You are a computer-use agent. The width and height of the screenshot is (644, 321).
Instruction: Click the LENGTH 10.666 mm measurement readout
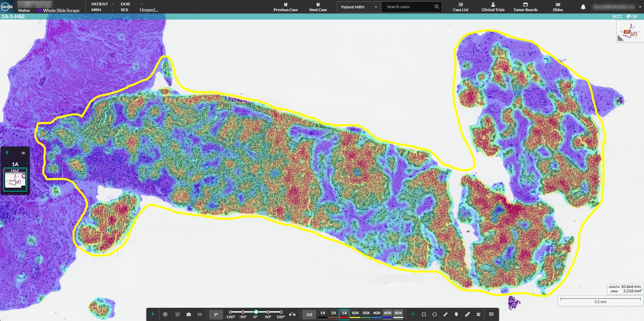click(625, 287)
